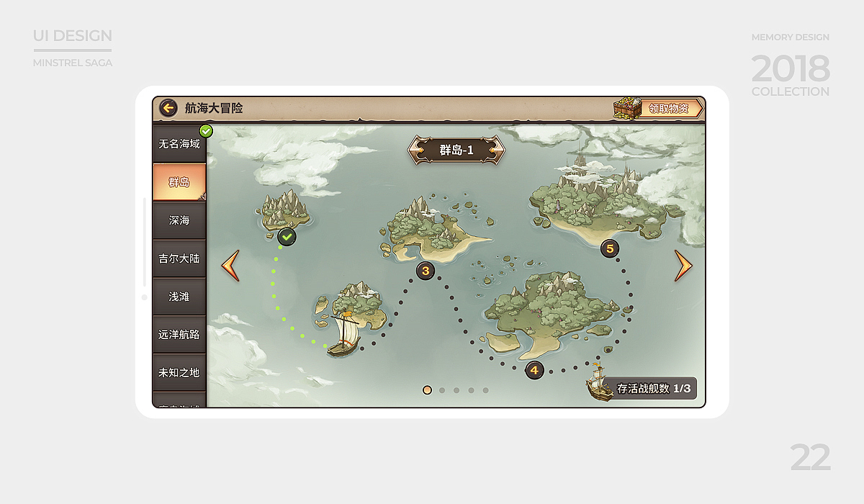
Task: Tap stage node number 3
Action: point(426,271)
